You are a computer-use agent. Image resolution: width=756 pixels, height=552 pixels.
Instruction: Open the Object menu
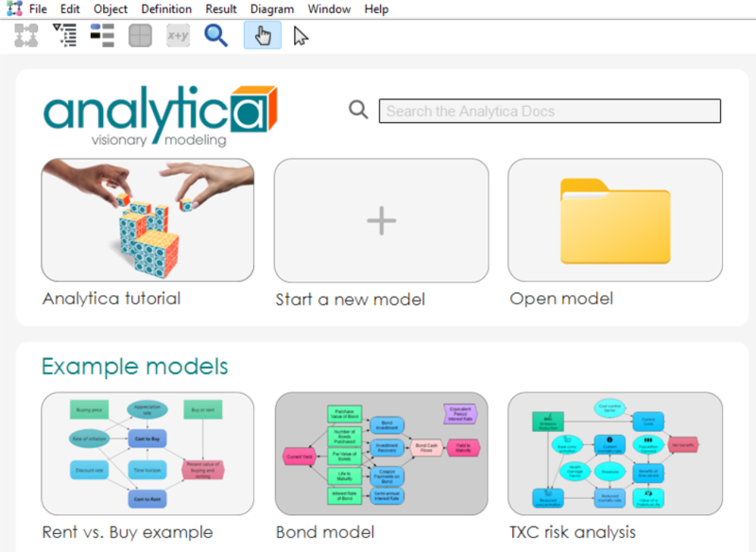coord(111,9)
